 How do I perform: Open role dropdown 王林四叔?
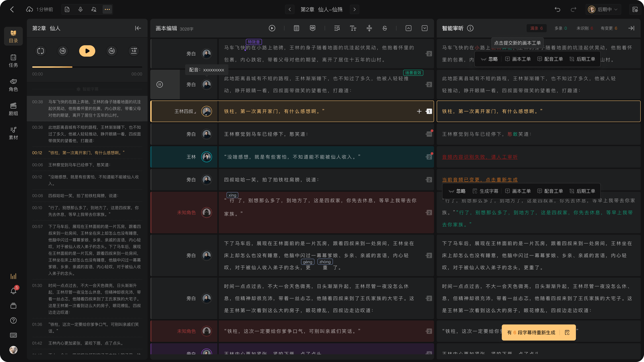pos(185,111)
